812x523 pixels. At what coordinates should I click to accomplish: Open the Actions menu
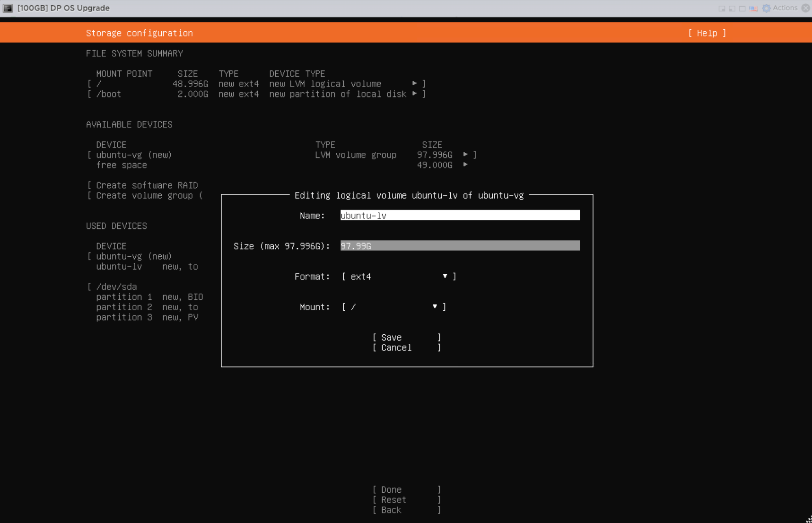pyautogui.click(x=785, y=8)
